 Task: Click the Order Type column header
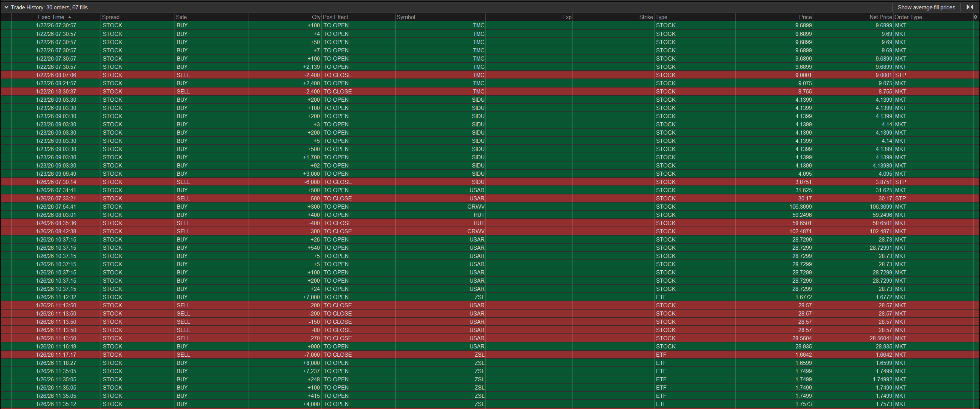click(908, 17)
